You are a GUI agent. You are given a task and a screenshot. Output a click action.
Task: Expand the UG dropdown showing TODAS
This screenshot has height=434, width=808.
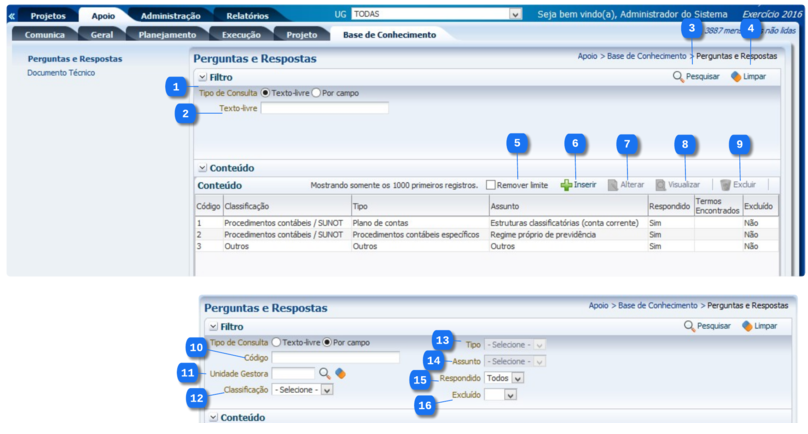(x=515, y=15)
